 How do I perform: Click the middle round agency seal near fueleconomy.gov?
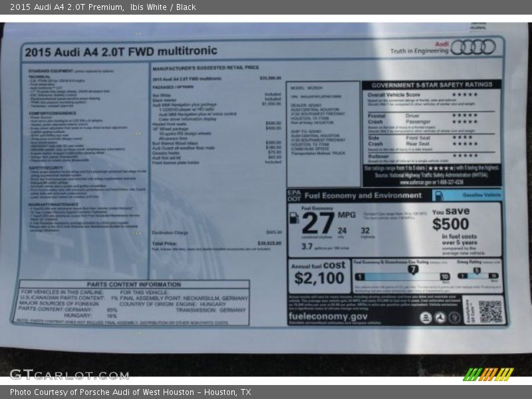440,318
